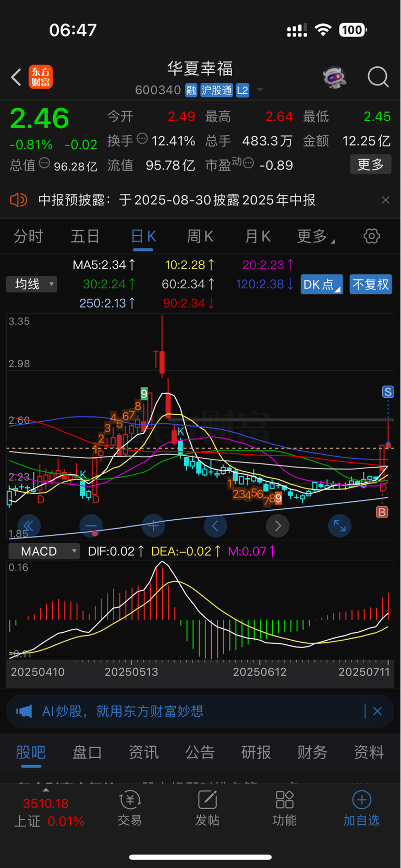Tap the B buy signal marker

pyautogui.click(x=382, y=512)
